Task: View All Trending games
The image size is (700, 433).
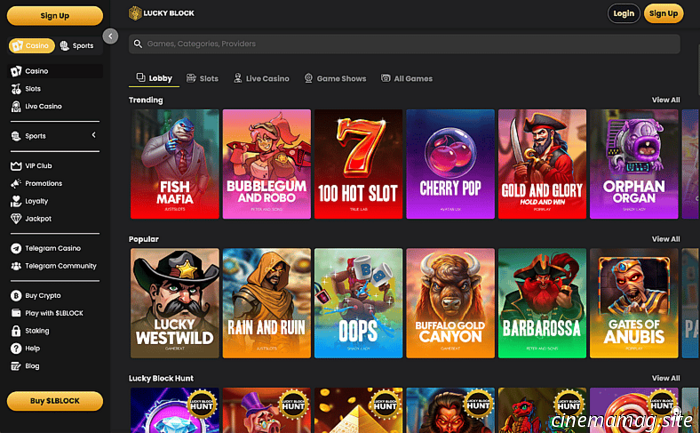Action: coord(665,100)
